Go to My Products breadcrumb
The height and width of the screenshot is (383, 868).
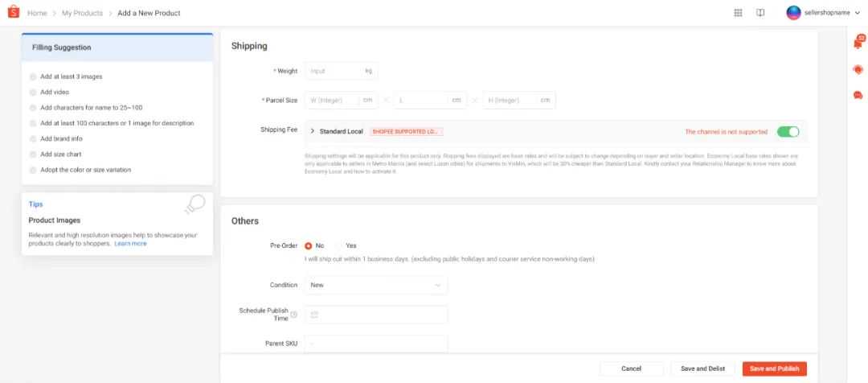pyautogui.click(x=83, y=13)
